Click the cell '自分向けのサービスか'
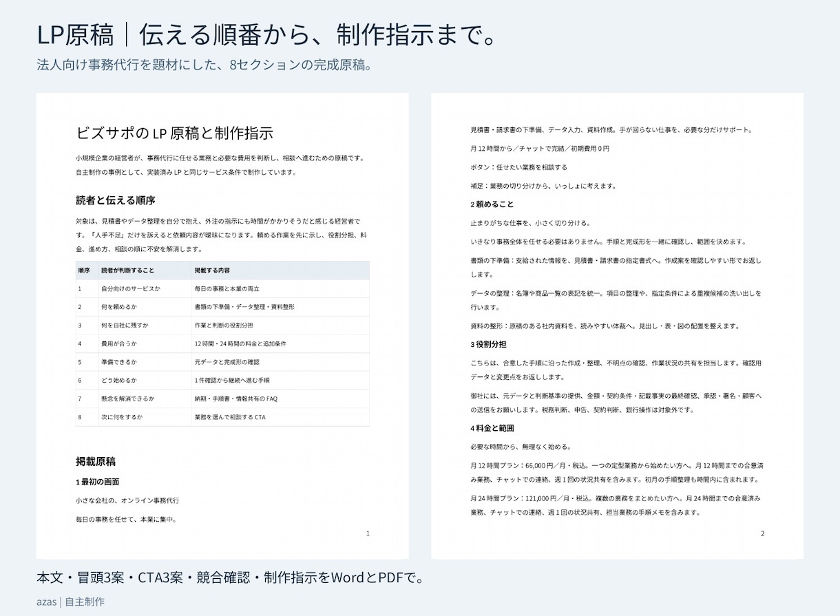The height and width of the screenshot is (616, 840). [x=131, y=289]
